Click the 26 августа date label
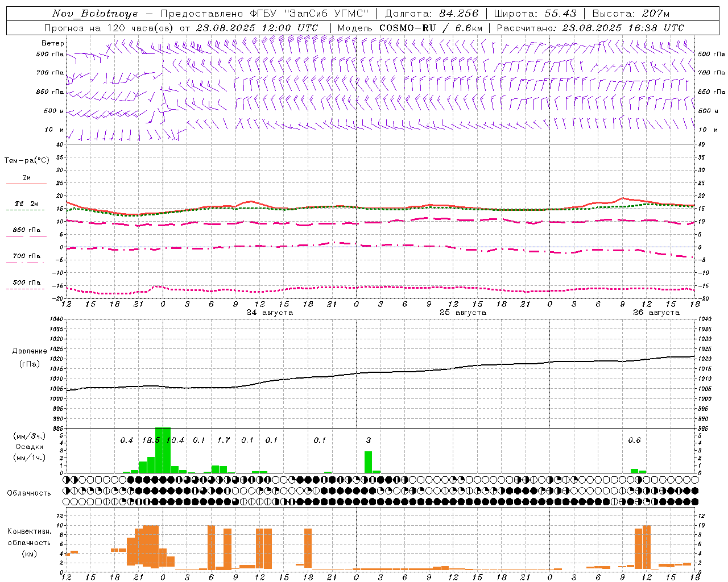728x582 pixels. tap(656, 313)
